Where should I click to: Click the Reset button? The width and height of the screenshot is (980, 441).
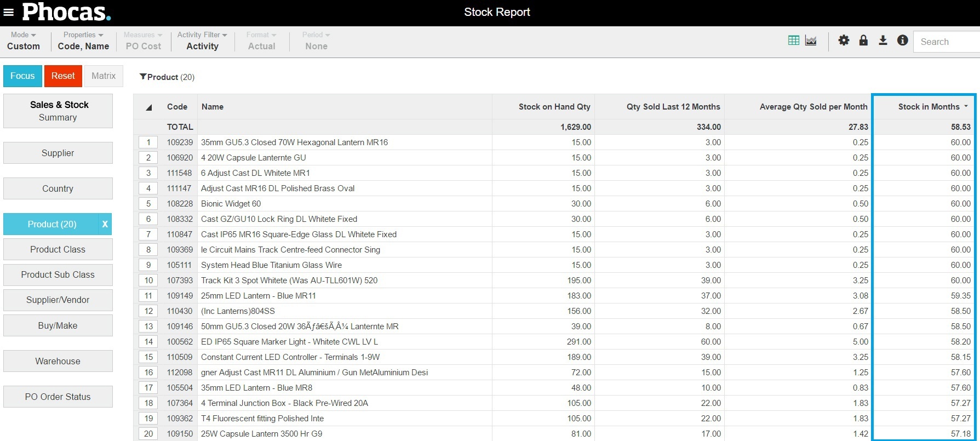(63, 76)
